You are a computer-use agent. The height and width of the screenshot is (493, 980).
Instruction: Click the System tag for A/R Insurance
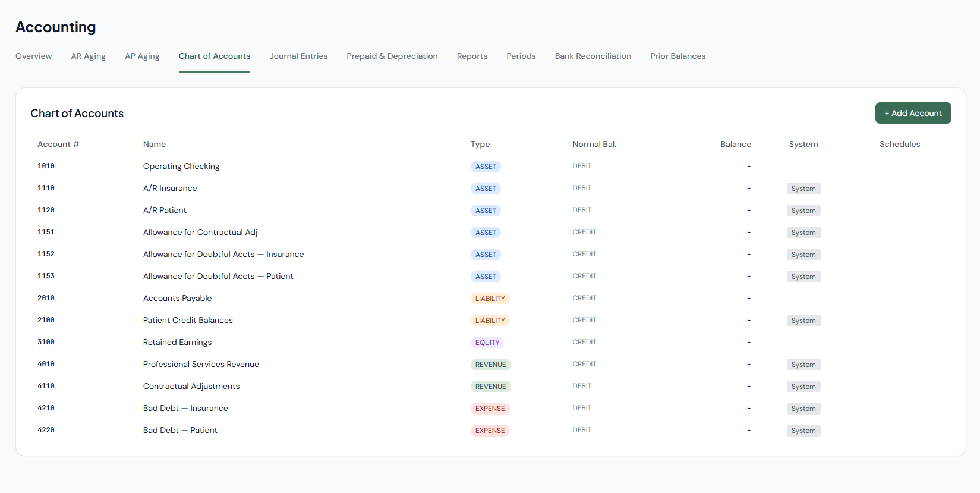[x=803, y=189]
